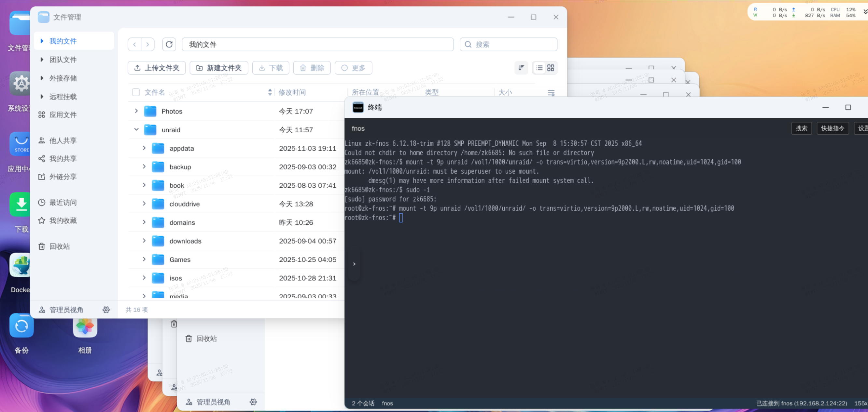The width and height of the screenshot is (868, 412).
Task: Tick the select-all checkbox by 文件名
Action: pyautogui.click(x=136, y=92)
